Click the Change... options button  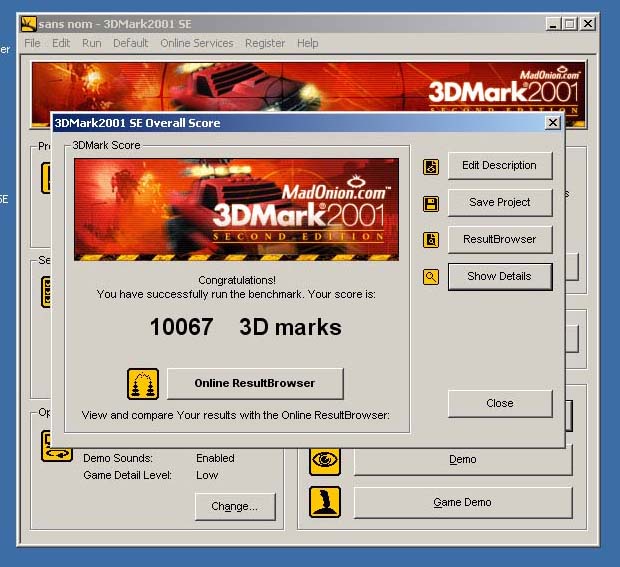[x=235, y=507]
